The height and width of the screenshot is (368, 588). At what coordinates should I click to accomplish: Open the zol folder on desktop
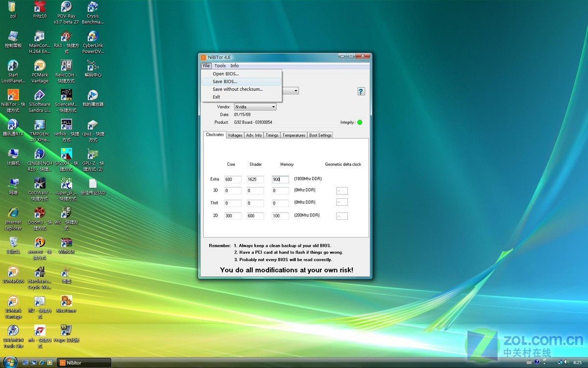[13, 10]
